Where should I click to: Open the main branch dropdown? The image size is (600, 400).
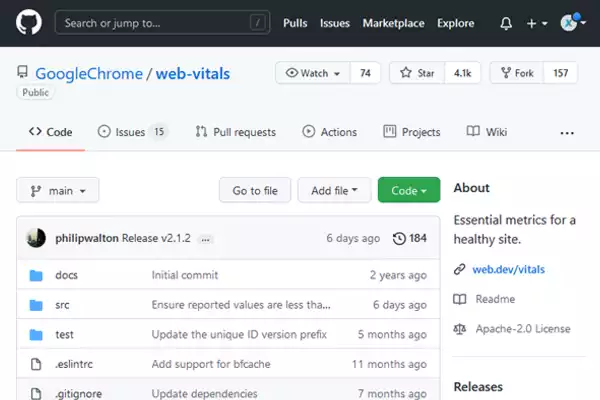[58, 190]
